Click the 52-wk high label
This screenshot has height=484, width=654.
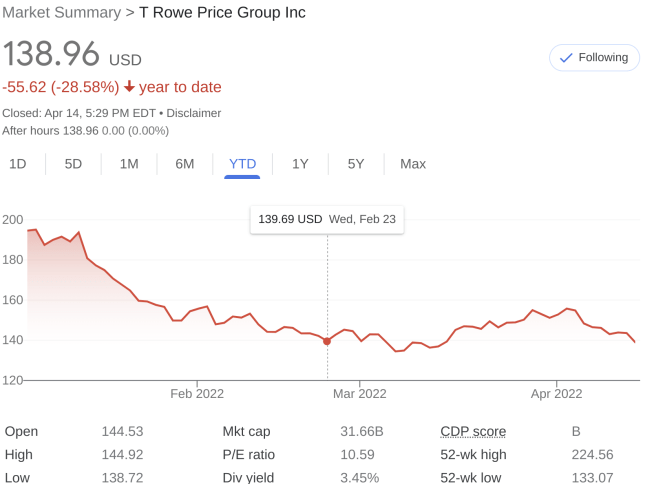tap(473, 454)
